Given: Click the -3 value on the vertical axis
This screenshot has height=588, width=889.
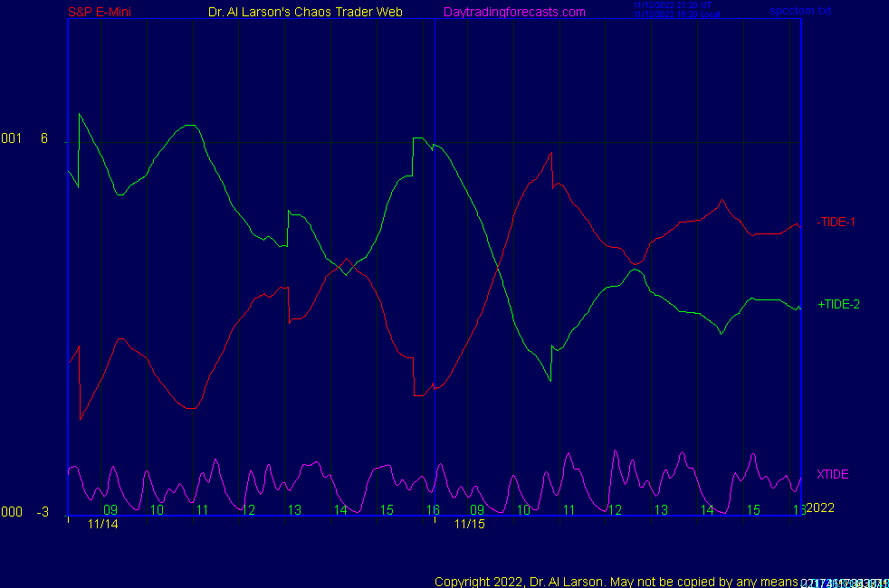Looking at the screenshot, I should pos(43,512).
